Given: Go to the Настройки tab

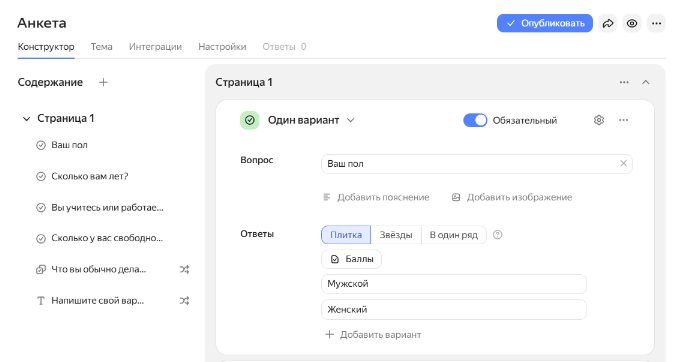Looking at the screenshot, I should 222,47.
